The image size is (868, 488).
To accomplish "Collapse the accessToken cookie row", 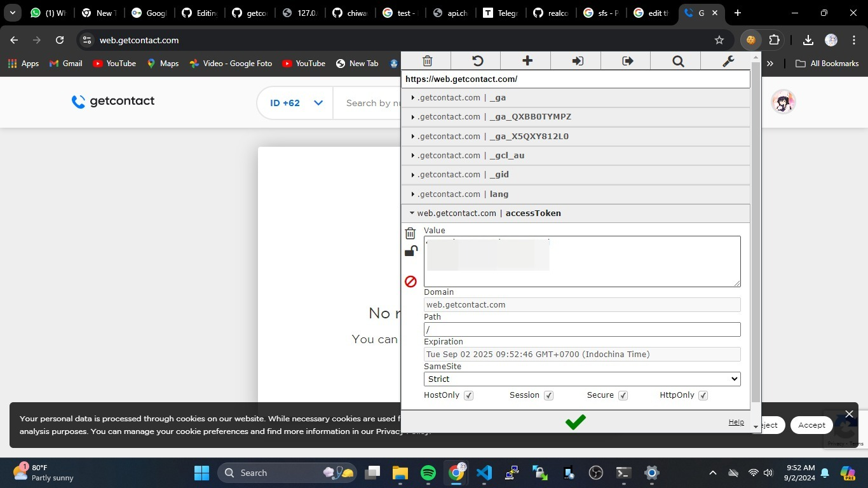I will coord(576,213).
